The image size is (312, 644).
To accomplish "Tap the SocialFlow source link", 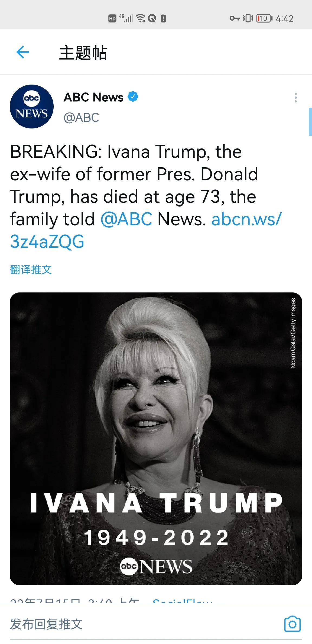I will point(183,600).
